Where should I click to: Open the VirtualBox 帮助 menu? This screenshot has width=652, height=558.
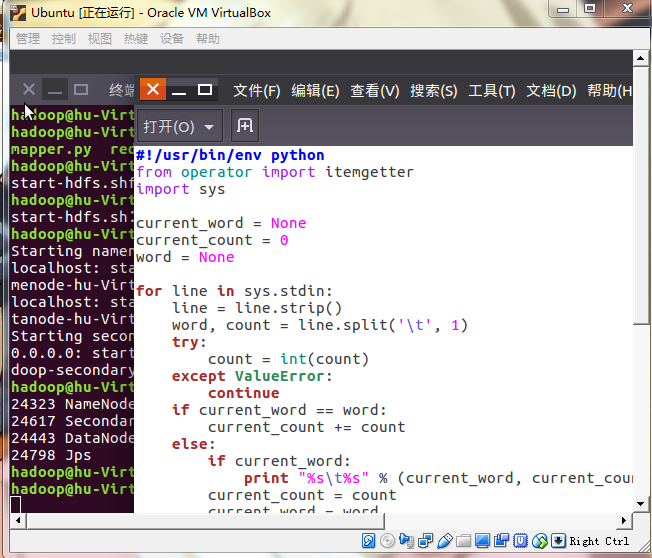[208, 39]
